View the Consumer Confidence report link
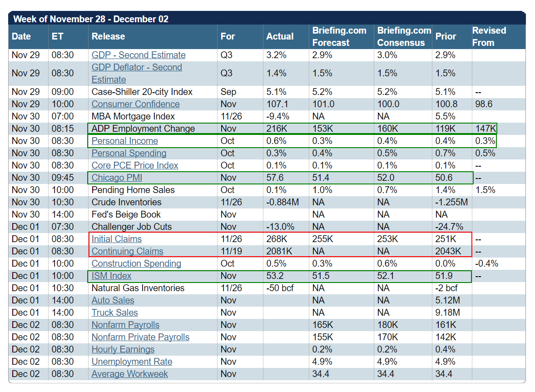This screenshot has width=535, height=392. pos(135,104)
